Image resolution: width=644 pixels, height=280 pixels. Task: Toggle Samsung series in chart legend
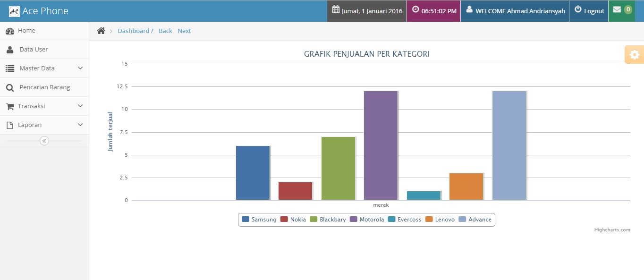pos(259,219)
